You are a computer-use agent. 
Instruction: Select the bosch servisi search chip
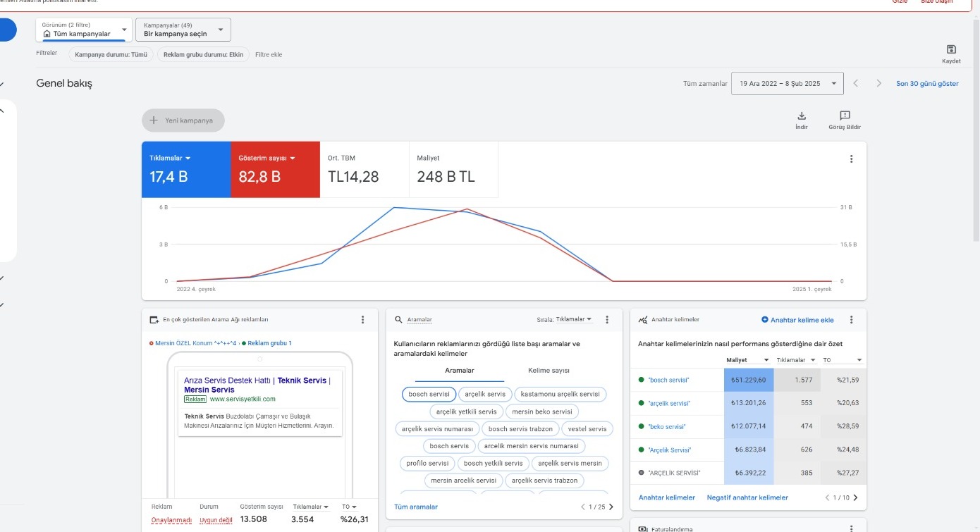pos(429,394)
